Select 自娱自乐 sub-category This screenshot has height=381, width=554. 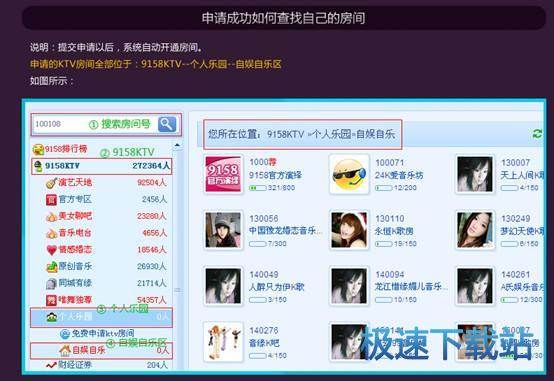pyautogui.click(x=89, y=350)
